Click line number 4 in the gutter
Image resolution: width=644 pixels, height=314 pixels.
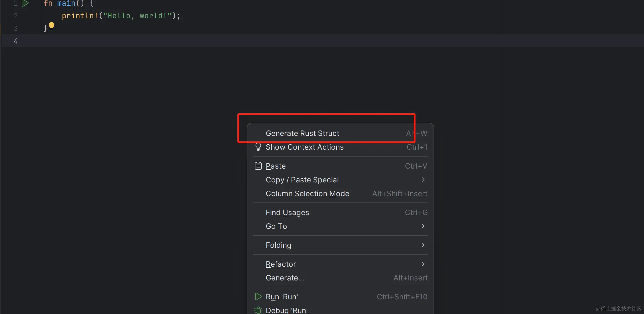(x=16, y=41)
